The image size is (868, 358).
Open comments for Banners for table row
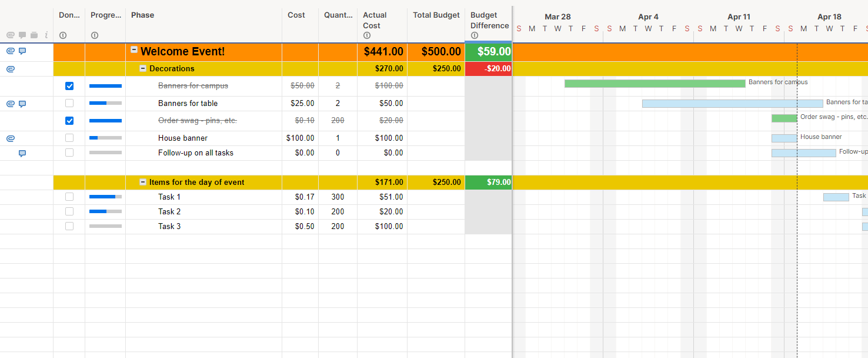tap(22, 104)
